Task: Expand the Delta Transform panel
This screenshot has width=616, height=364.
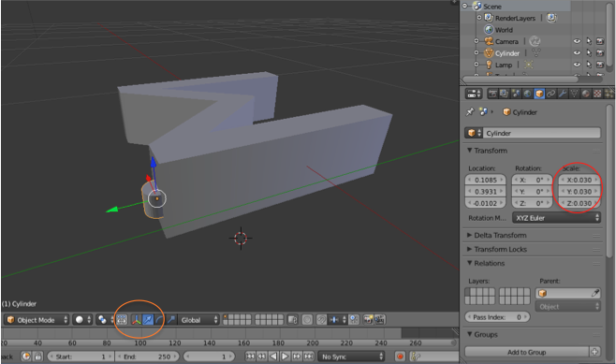Action: pyautogui.click(x=500, y=235)
